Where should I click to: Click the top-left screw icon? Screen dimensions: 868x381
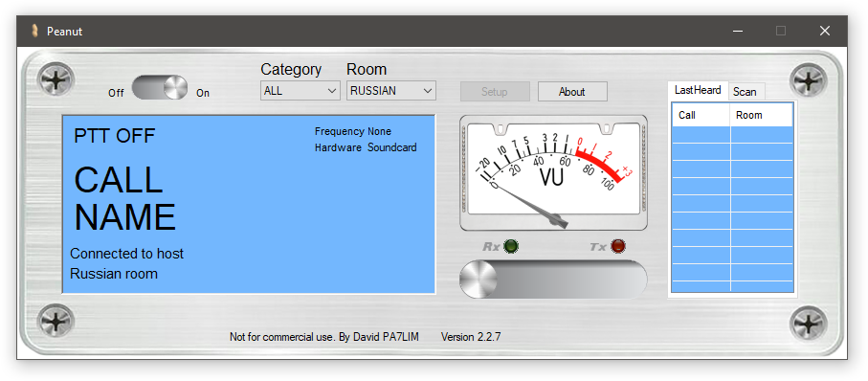pyautogui.click(x=56, y=80)
